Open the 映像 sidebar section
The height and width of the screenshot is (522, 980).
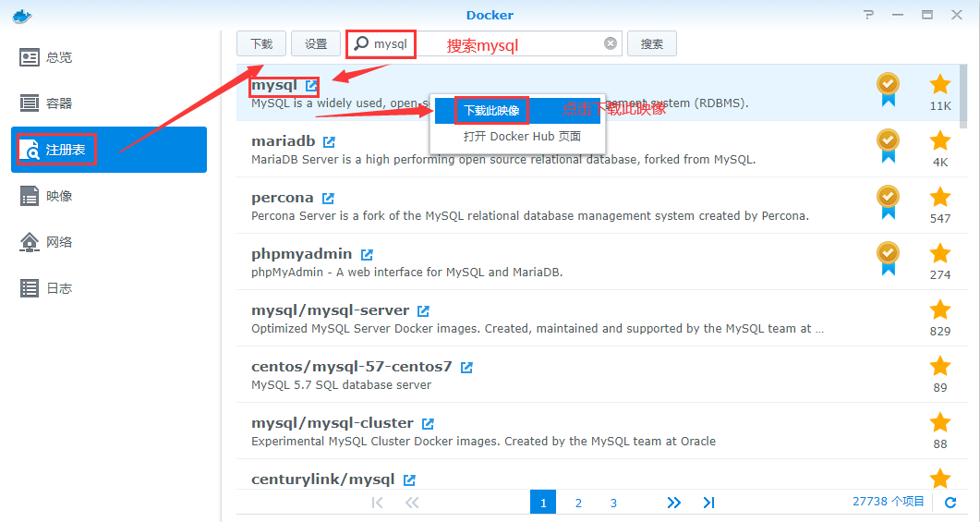click(59, 196)
